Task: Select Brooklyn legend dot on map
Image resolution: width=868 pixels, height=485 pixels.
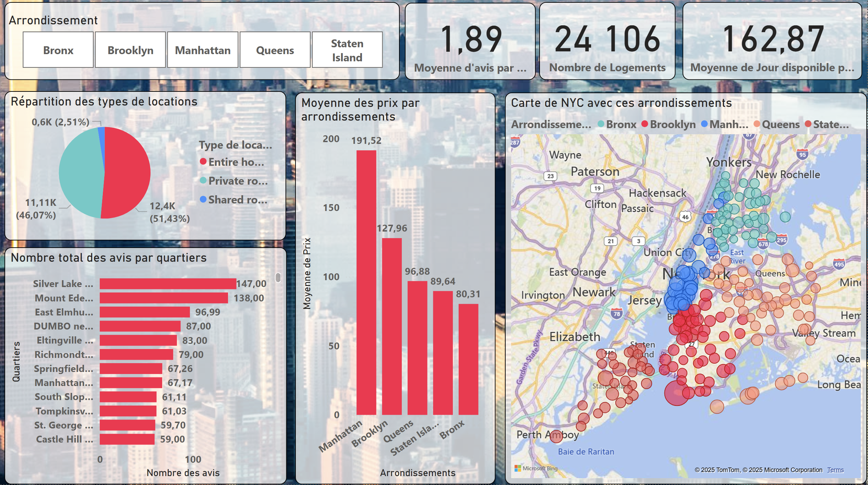Action: (x=645, y=124)
